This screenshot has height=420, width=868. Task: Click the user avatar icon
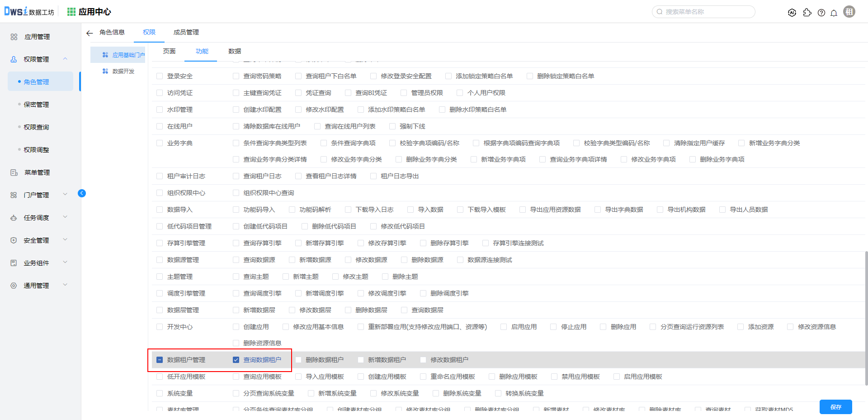pyautogui.click(x=849, y=12)
